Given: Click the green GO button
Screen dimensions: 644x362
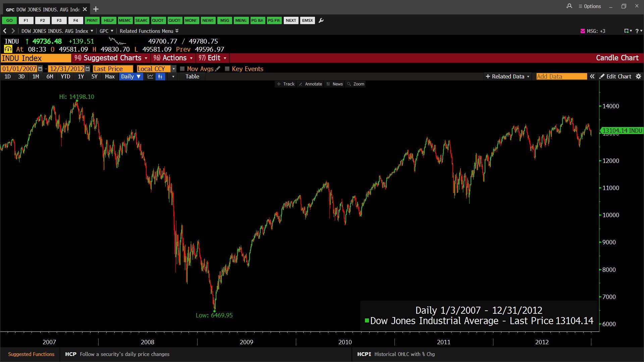Looking at the screenshot, I should [9, 20].
